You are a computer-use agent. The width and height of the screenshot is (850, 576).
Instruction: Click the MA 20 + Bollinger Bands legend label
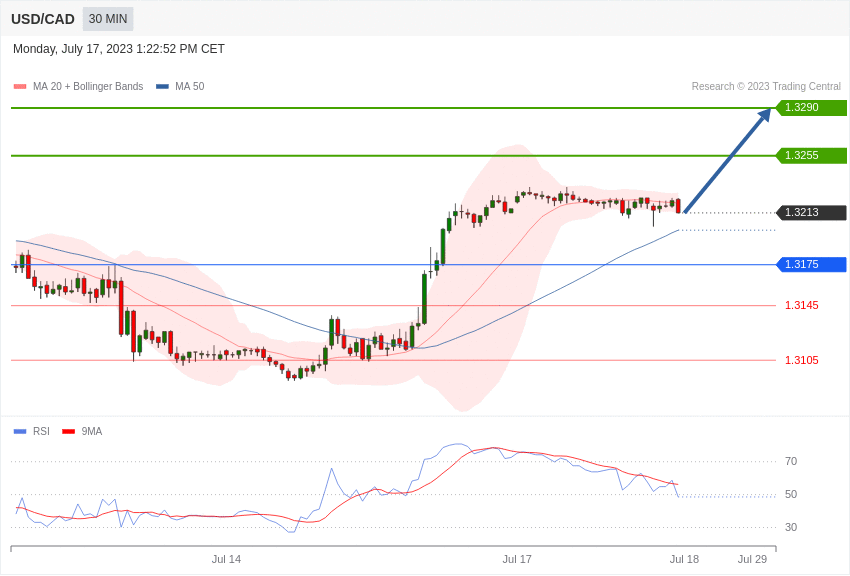[x=88, y=86]
